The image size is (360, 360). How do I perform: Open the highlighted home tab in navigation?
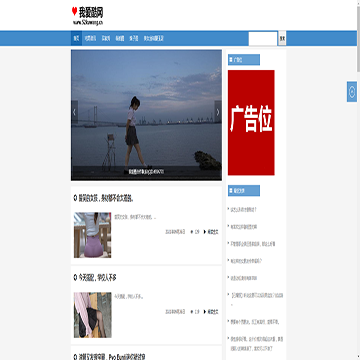[x=76, y=38]
